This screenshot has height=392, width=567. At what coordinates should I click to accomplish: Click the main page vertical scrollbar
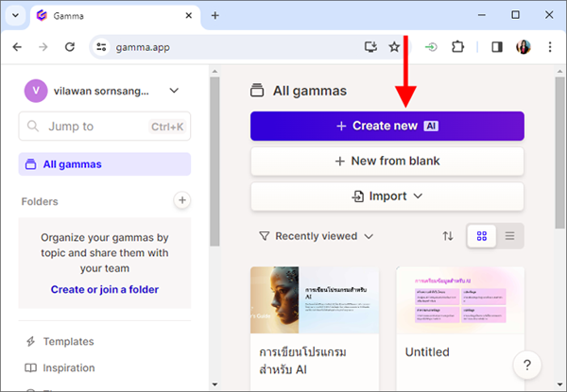point(560,152)
